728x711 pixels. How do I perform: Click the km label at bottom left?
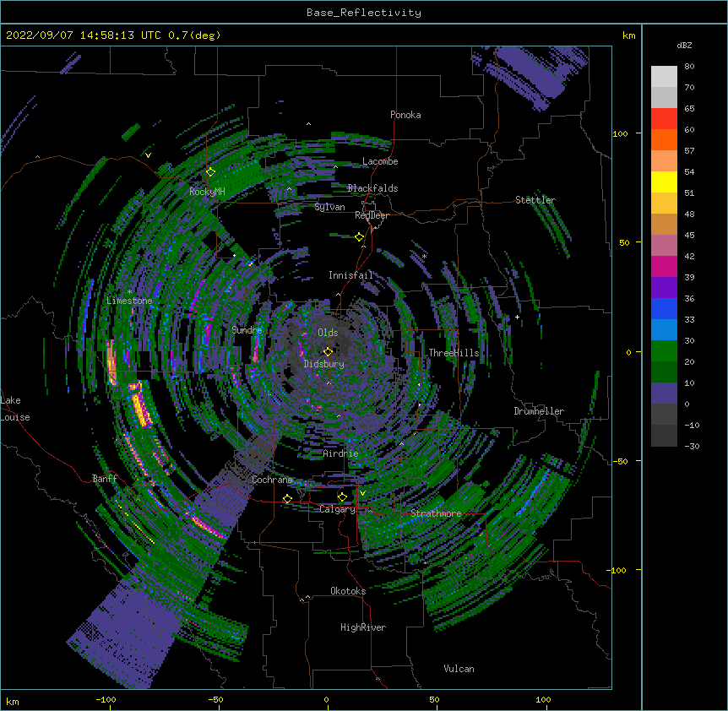click(x=13, y=701)
